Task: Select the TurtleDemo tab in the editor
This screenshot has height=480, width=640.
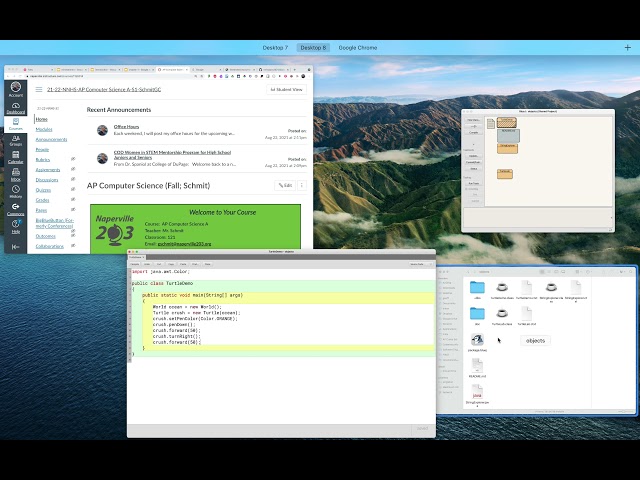Action: tap(137, 258)
